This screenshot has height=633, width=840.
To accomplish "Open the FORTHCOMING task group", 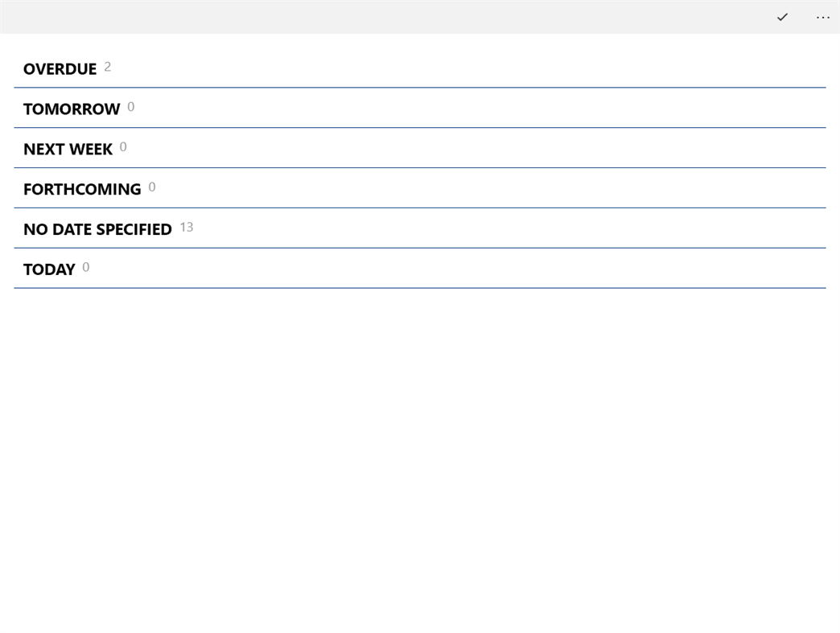I will (x=82, y=190).
